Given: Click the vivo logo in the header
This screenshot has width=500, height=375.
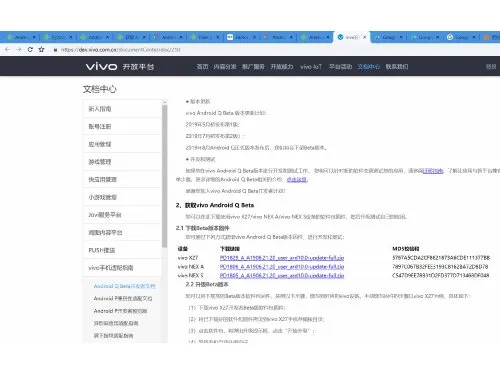Looking at the screenshot, I should point(101,66).
